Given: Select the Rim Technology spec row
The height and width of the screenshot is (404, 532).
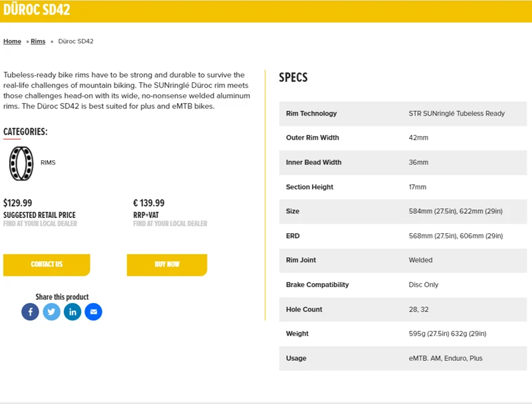Looking at the screenshot, I should (402, 114).
